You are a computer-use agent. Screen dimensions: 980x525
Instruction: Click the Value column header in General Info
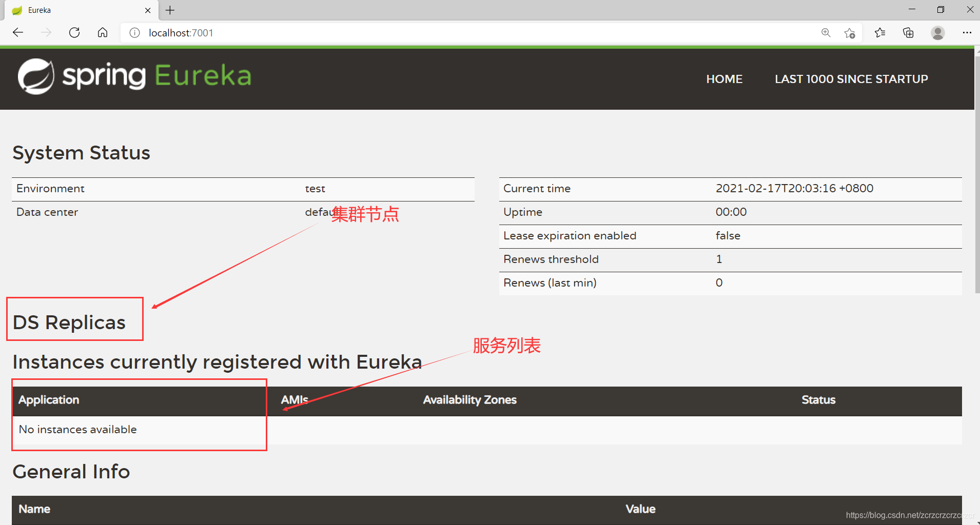(640, 509)
